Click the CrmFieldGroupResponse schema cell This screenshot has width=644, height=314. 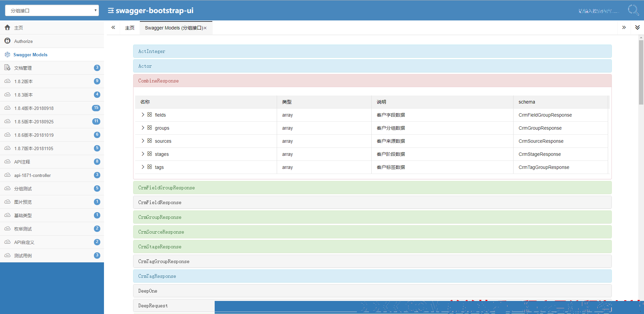560,115
